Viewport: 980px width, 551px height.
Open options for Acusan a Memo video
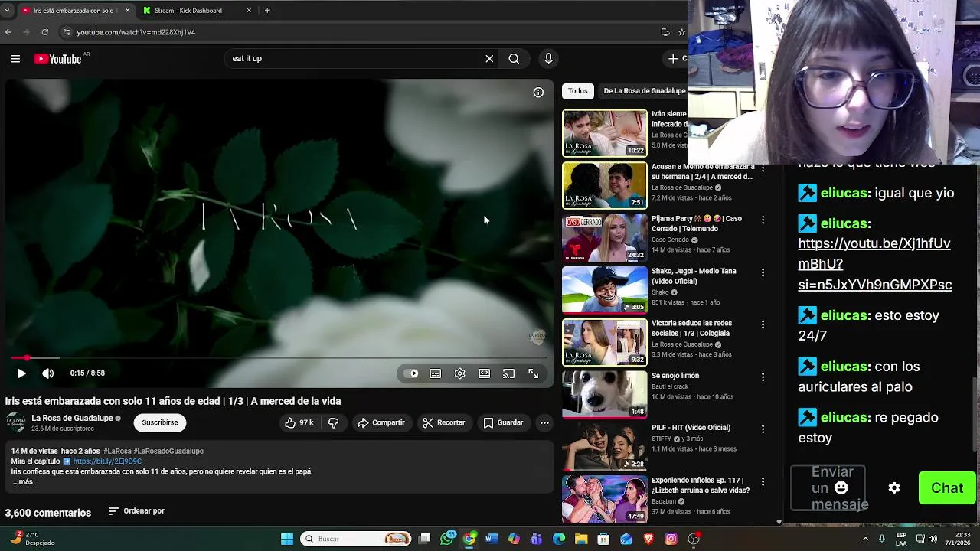click(763, 168)
